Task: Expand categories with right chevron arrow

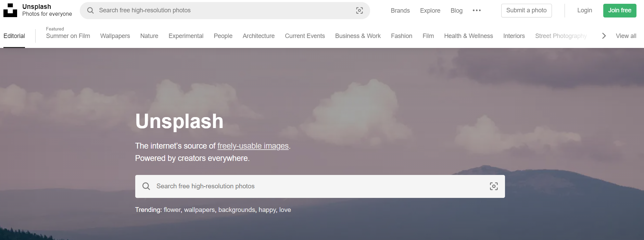Action: 604,36
